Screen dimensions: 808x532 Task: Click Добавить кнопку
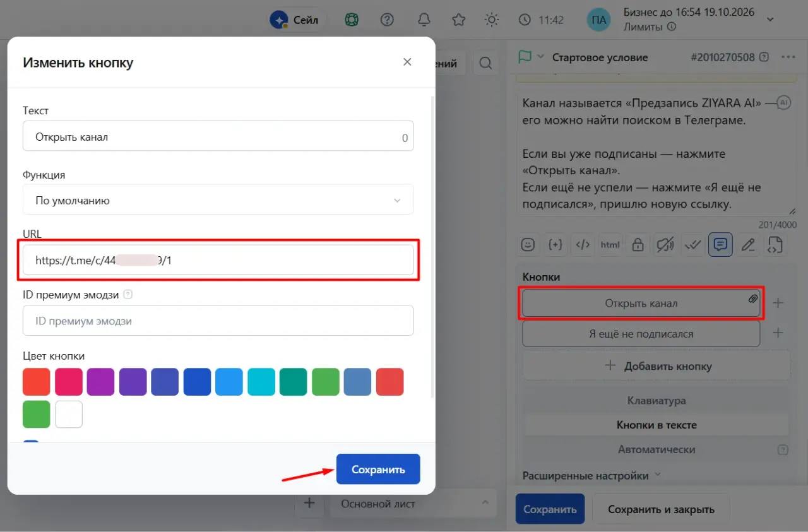tap(656, 366)
